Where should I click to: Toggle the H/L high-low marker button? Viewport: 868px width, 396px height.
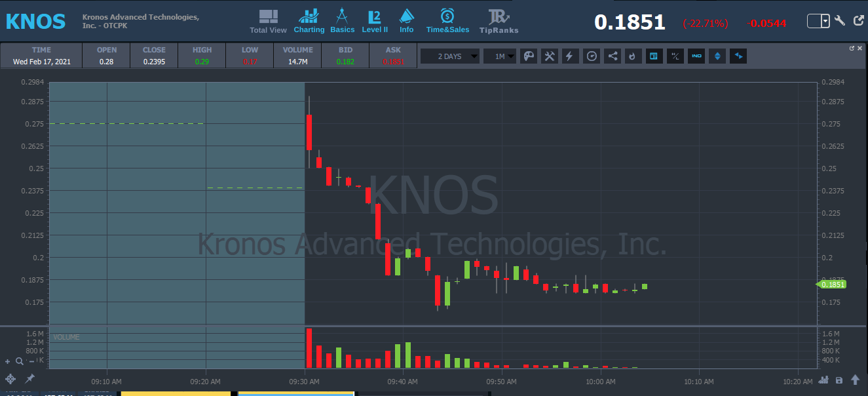(x=675, y=56)
